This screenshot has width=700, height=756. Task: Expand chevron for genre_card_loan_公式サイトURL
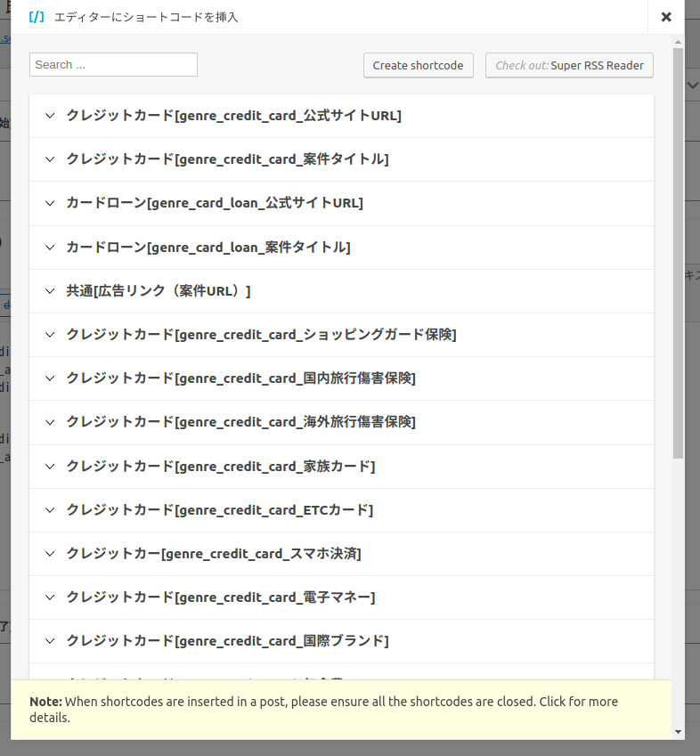(x=50, y=203)
